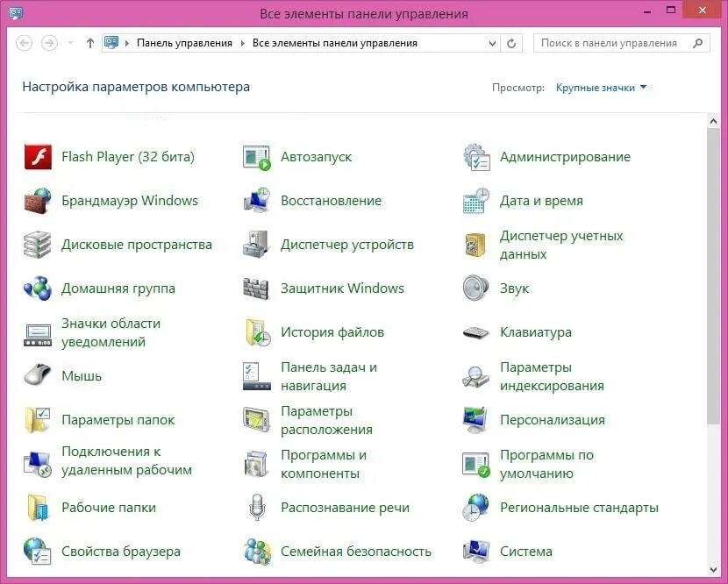Open the Восстановление text link

332,201
